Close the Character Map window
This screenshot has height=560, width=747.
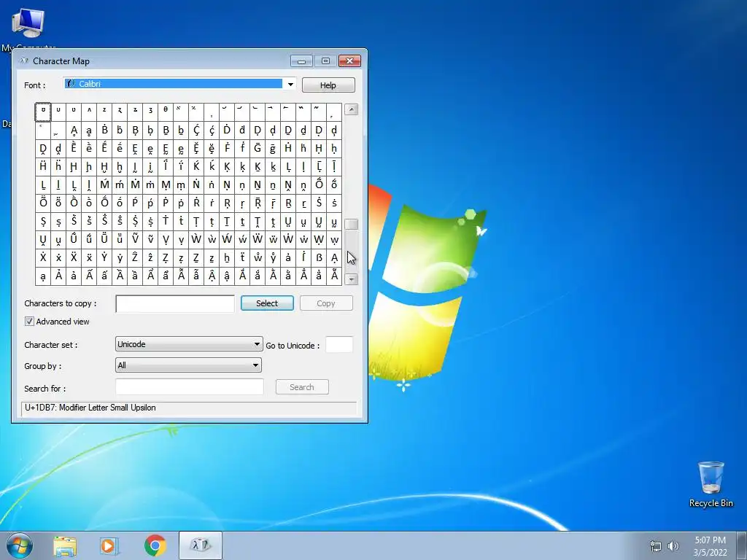click(x=349, y=61)
